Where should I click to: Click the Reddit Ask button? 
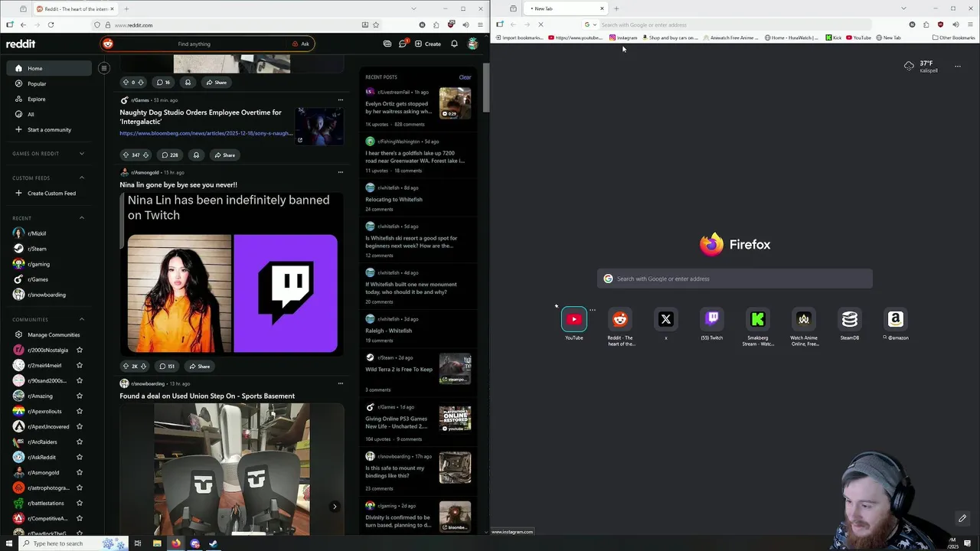tap(301, 44)
